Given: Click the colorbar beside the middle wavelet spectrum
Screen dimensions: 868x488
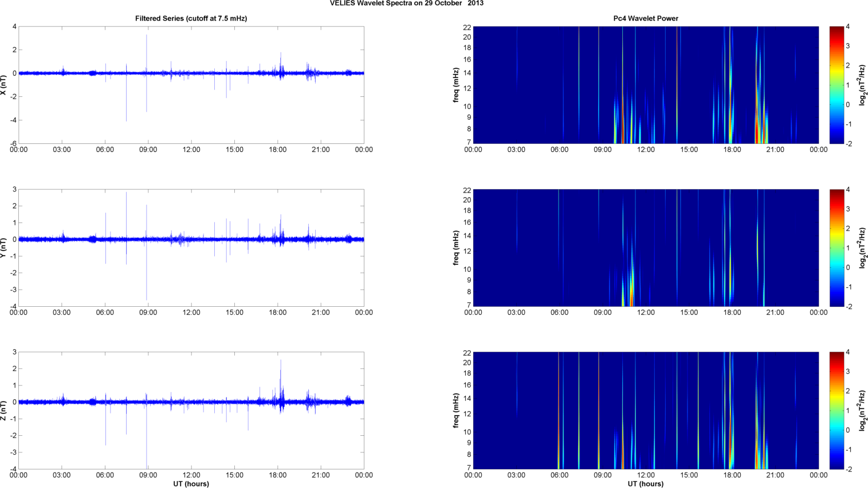Looking at the screenshot, I should pos(836,248).
